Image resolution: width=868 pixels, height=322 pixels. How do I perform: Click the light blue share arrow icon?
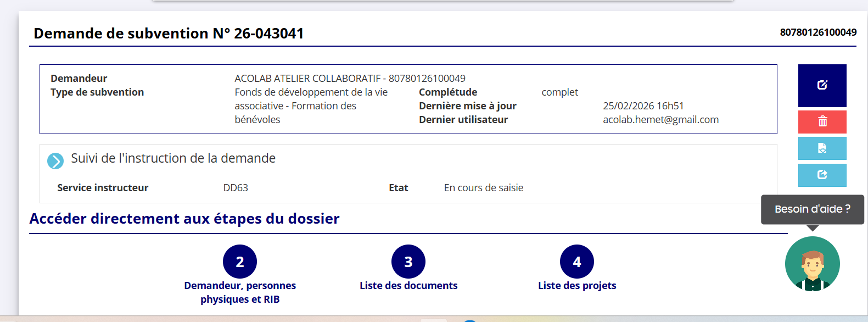(822, 175)
